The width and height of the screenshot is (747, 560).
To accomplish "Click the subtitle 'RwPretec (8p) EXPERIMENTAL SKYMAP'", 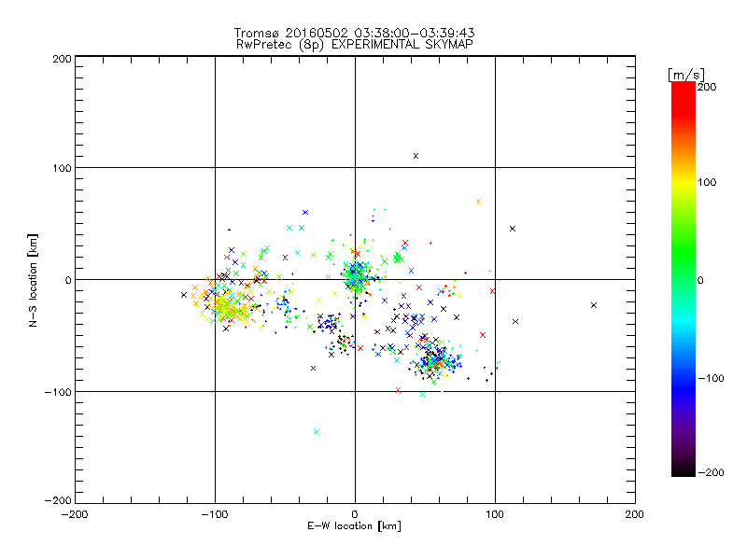I will (355, 44).
